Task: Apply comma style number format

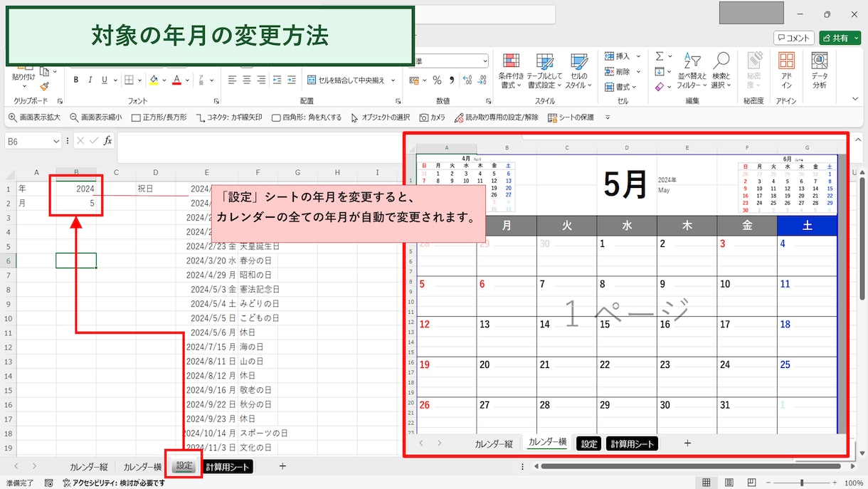Action: (x=452, y=80)
